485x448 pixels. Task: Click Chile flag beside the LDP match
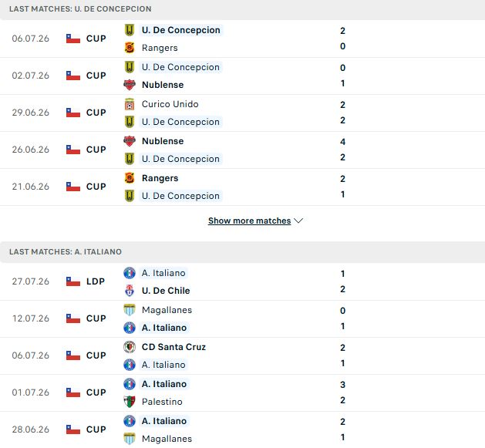[x=73, y=281]
